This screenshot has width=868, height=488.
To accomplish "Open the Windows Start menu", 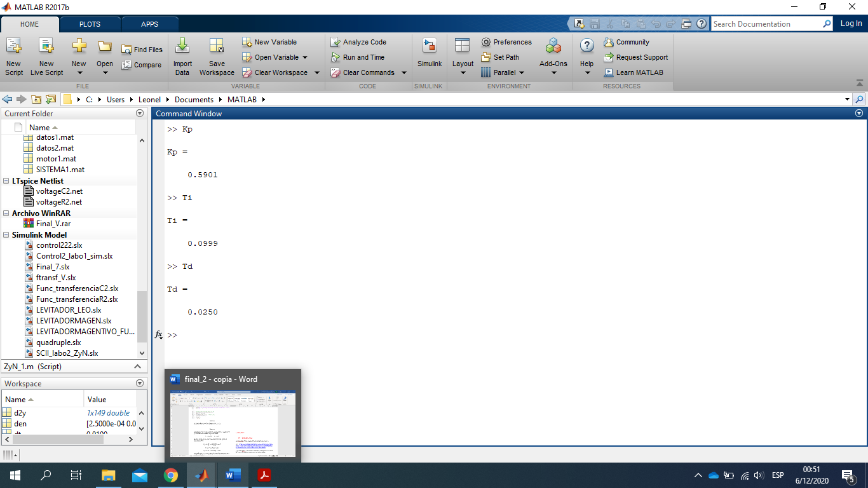I will [x=15, y=475].
